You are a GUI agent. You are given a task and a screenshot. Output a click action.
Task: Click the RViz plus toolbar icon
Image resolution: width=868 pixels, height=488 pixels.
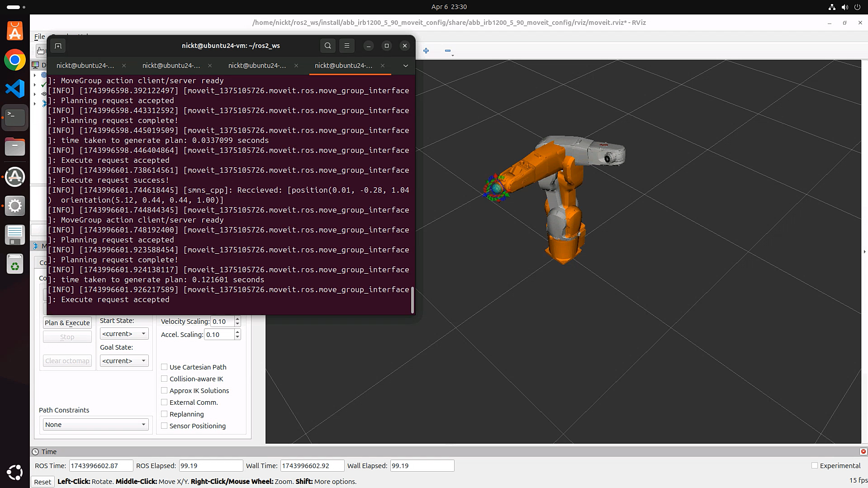pos(426,51)
